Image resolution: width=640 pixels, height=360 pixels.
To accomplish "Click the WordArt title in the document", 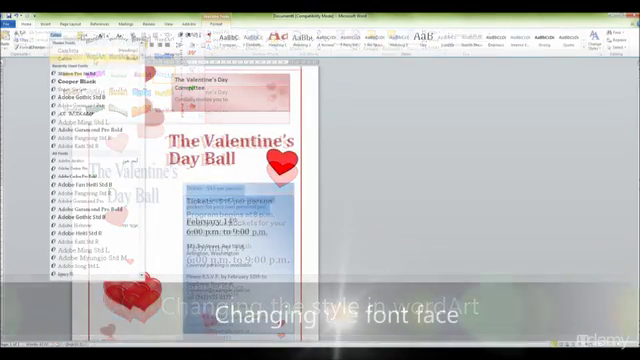I will [231, 150].
